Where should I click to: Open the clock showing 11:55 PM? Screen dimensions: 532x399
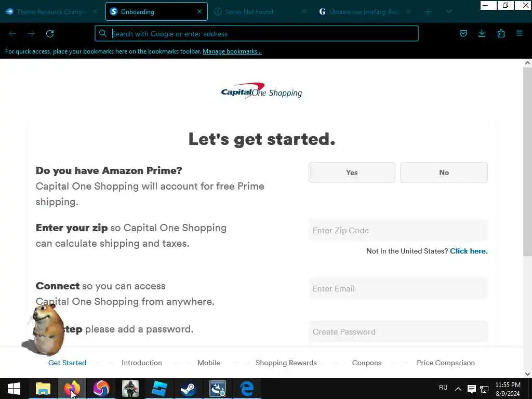508,389
